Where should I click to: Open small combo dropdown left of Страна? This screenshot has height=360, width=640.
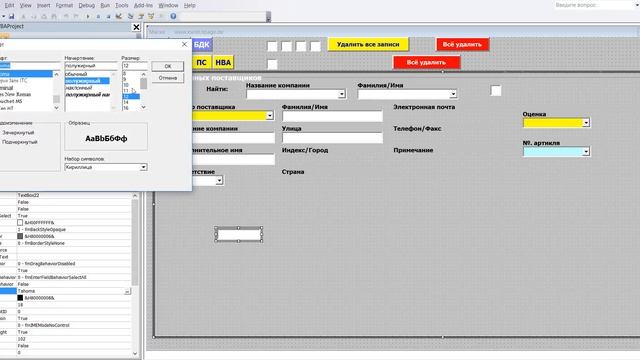[x=219, y=180]
